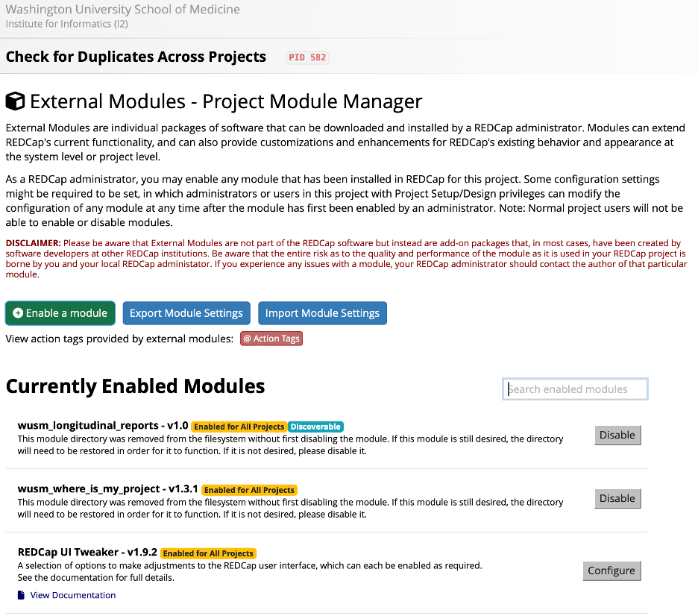
Task: Select the REDCap UI Tweaker - v1.9.2 title
Action: point(87,552)
